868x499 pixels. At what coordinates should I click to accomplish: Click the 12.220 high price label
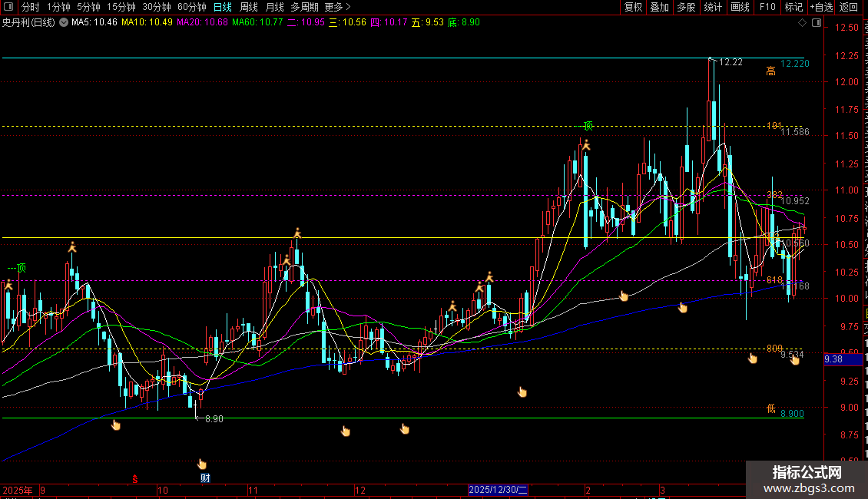794,64
